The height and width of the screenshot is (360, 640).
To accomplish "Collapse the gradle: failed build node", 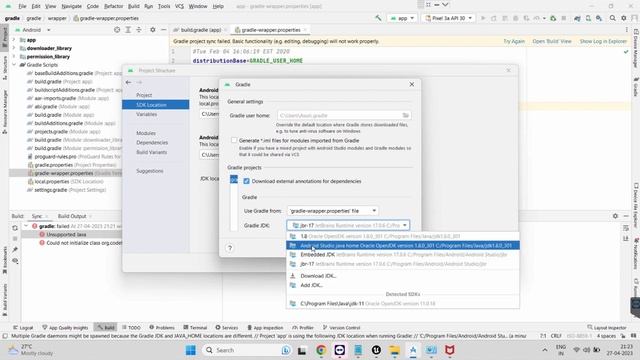I will click(x=26, y=226).
